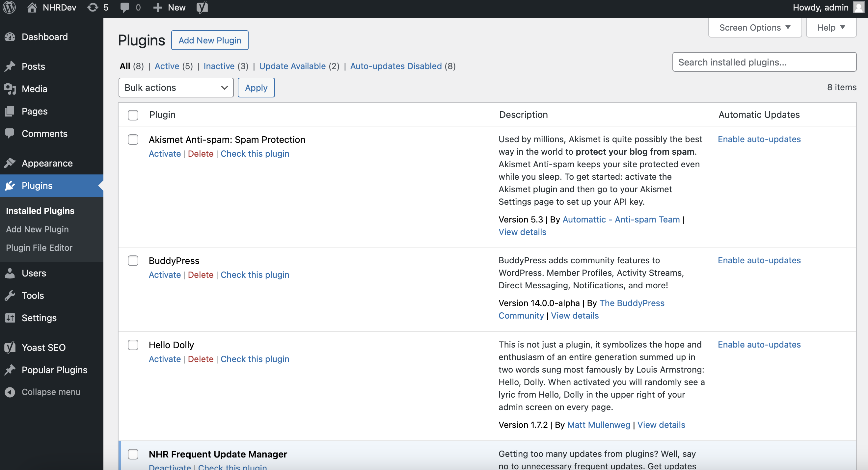Click the Appearance brush icon
Viewport: 868px width, 470px height.
click(x=10, y=163)
